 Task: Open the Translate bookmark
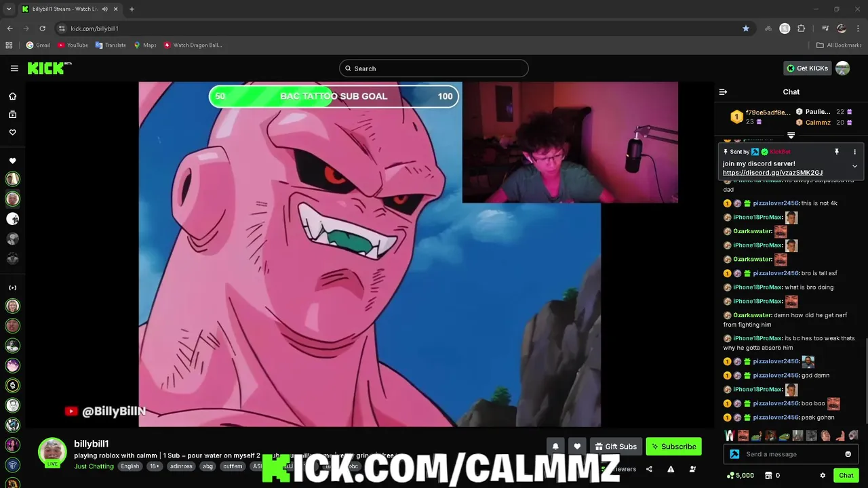(111, 45)
